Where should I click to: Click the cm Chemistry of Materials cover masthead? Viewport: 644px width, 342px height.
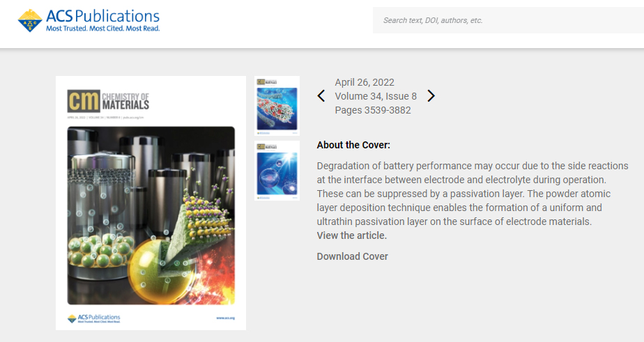[x=108, y=101]
